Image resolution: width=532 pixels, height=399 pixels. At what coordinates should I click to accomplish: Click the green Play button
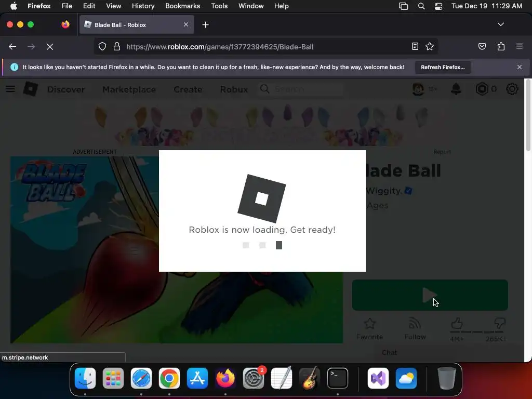click(x=430, y=295)
